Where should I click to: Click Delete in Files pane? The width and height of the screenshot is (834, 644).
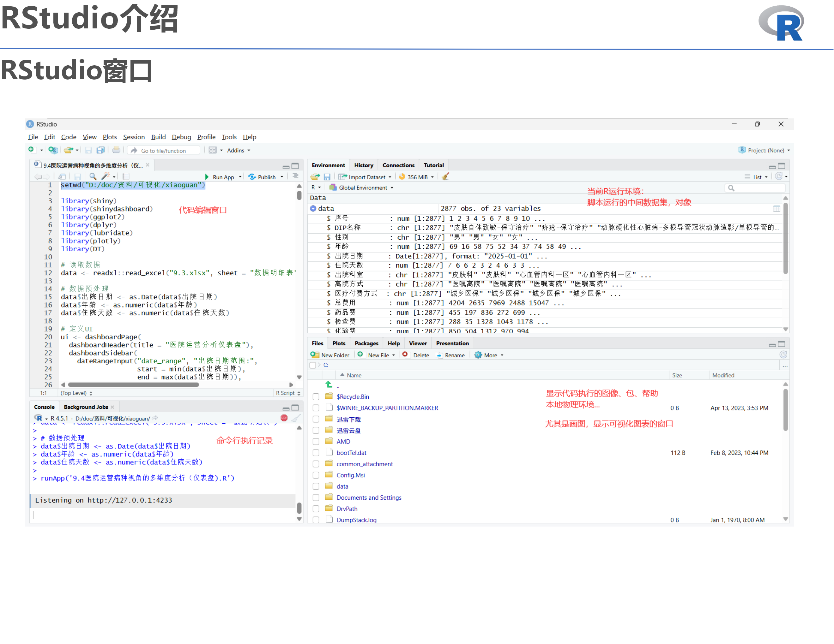pos(416,355)
